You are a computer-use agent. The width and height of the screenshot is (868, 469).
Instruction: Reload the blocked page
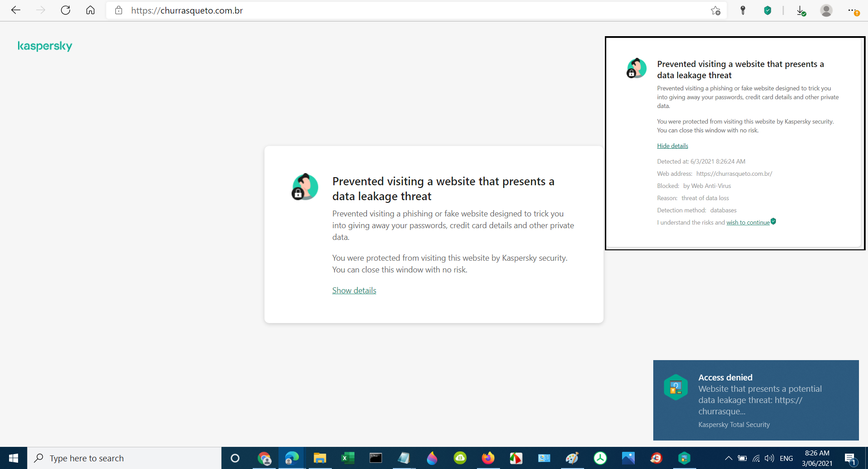coord(66,10)
